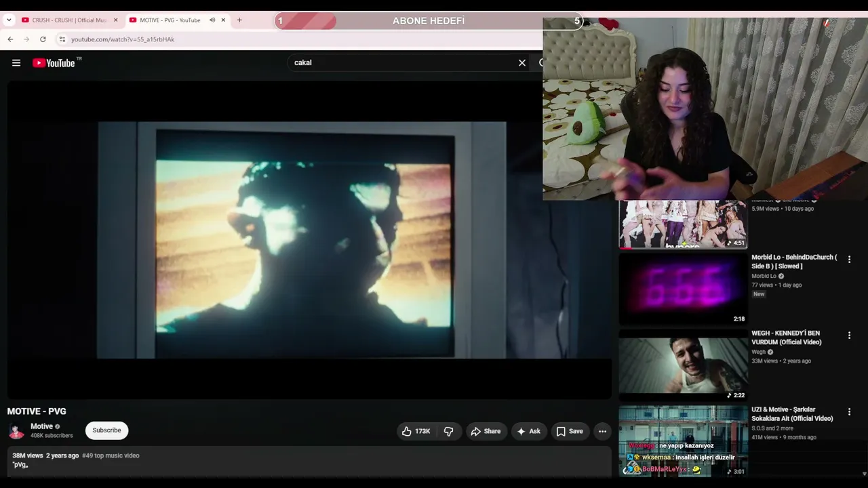Open the Morbid Lo channel name

tap(764, 276)
